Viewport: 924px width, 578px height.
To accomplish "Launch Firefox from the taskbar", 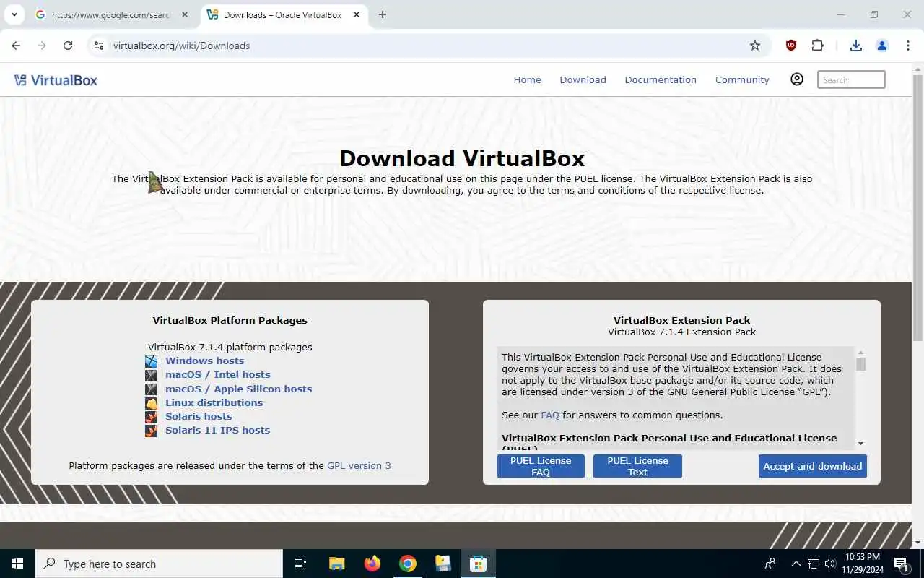I will click(x=372, y=564).
